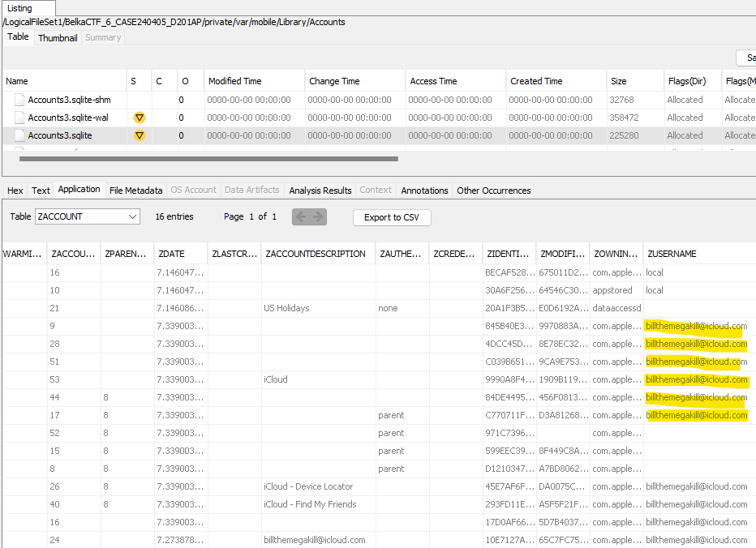Image resolution: width=756 pixels, height=548 pixels.
Task: Click the ZACCOUNTDESCRIPTION column header
Action: tap(318, 254)
